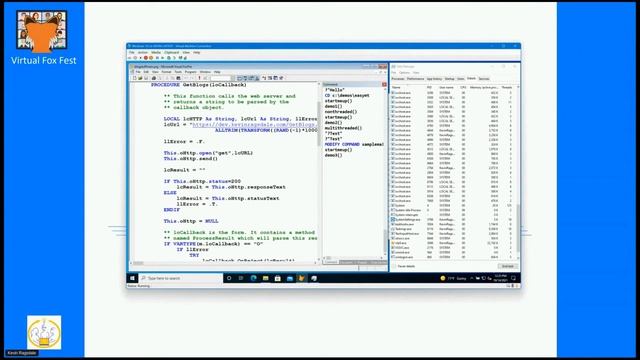Click the Cortana circle icon on the taskbar
The width and height of the screenshot is (640, 360).
pos(229,278)
